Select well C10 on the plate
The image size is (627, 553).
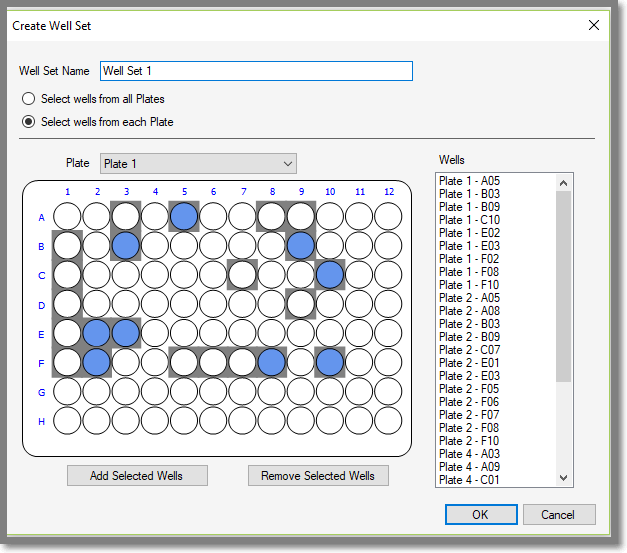330,273
